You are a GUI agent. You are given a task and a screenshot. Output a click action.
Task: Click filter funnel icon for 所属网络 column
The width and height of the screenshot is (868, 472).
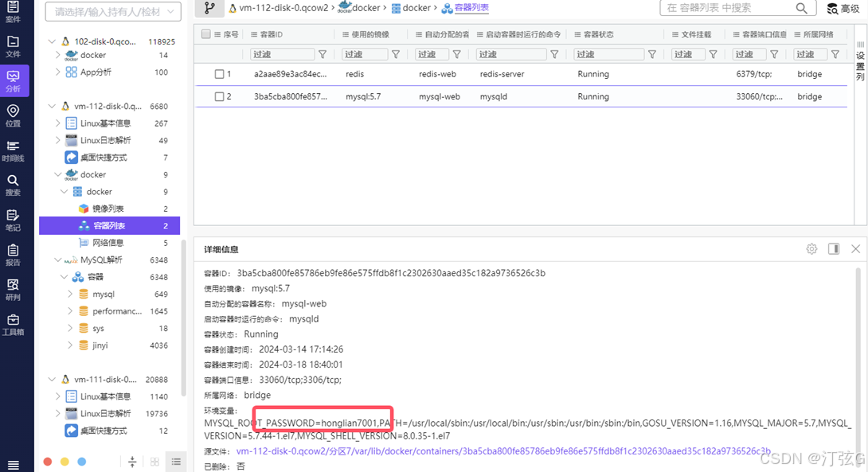tap(835, 54)
